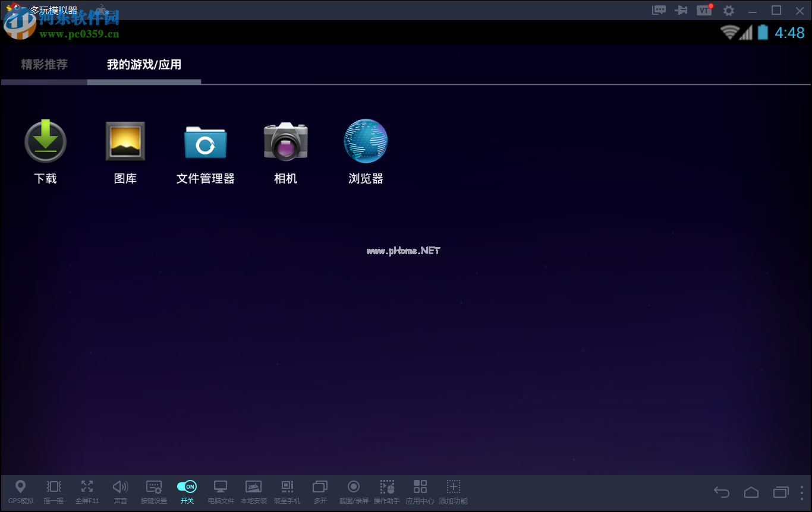The width and height of the screenshot is (812, 512).
Task: Open 添加功能 to add more functions
Action: pyautogui.click(x=454, y=491)
